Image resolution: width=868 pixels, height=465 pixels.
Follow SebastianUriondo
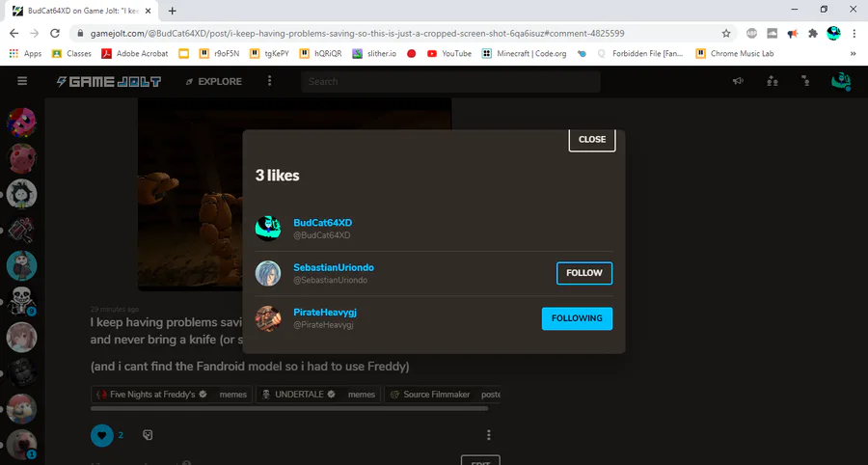point(584,273)
